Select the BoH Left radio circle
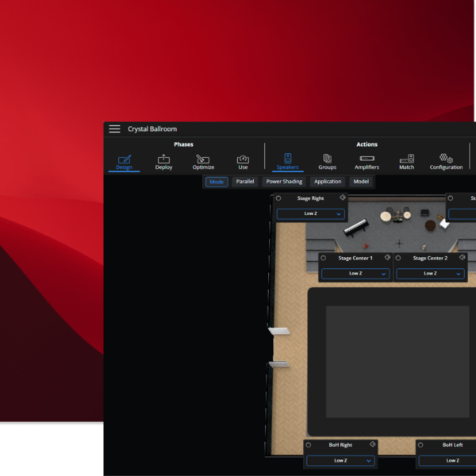Image resolution: width=476 pixels, height=476 pixels. pos(420,445)
